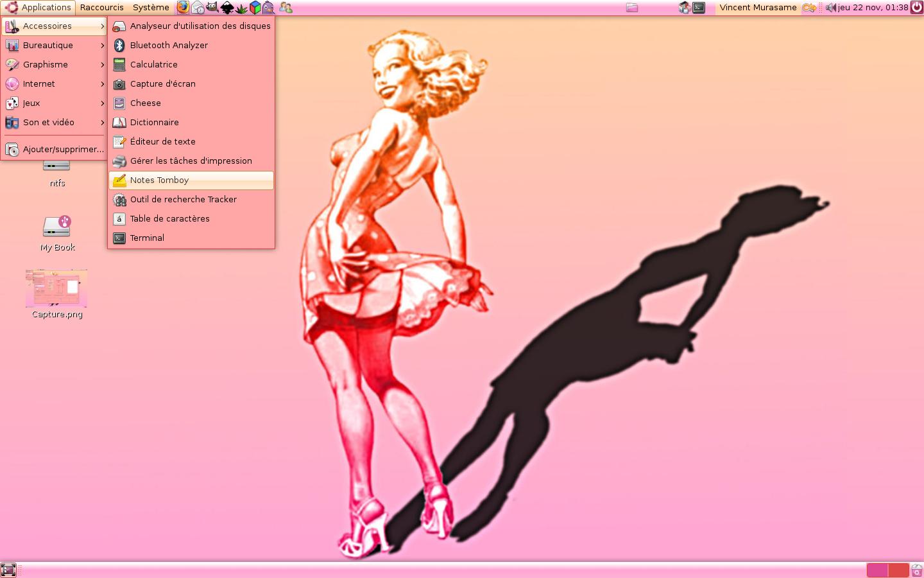Click the power shutdown button icon
This screenshot has width=924, height=578.
[x=917, y=8]
